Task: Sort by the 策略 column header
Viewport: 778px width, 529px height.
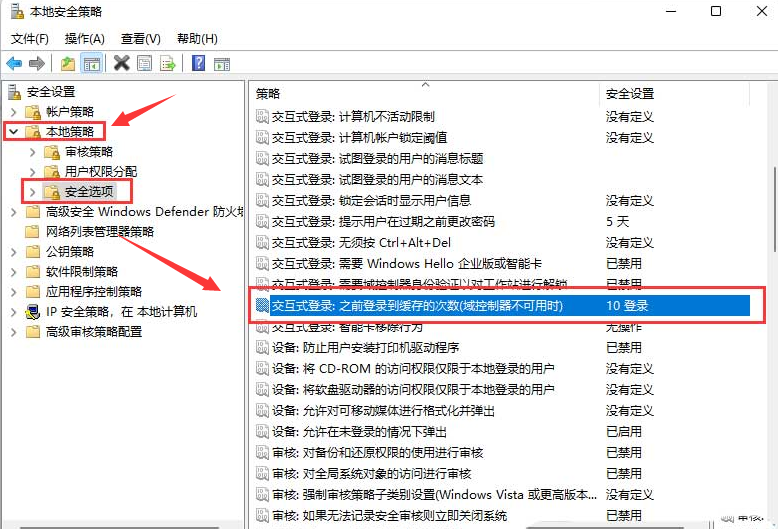Action: pyautogui.click(x=426, y=93)
